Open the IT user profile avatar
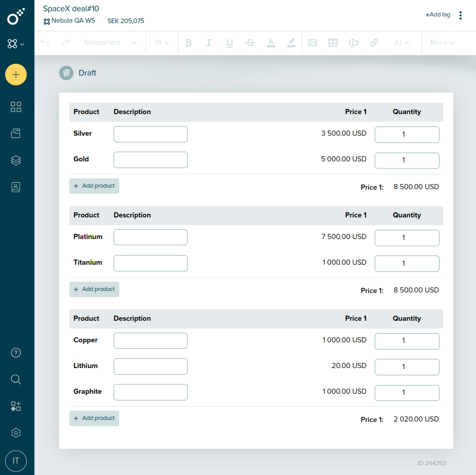This screenshot has height=475, width=476. 16,461
